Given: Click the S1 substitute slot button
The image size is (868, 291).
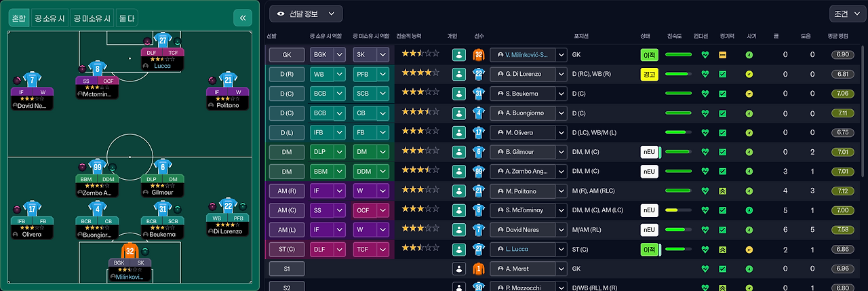Looking at the screenshot, I should 285,269.
